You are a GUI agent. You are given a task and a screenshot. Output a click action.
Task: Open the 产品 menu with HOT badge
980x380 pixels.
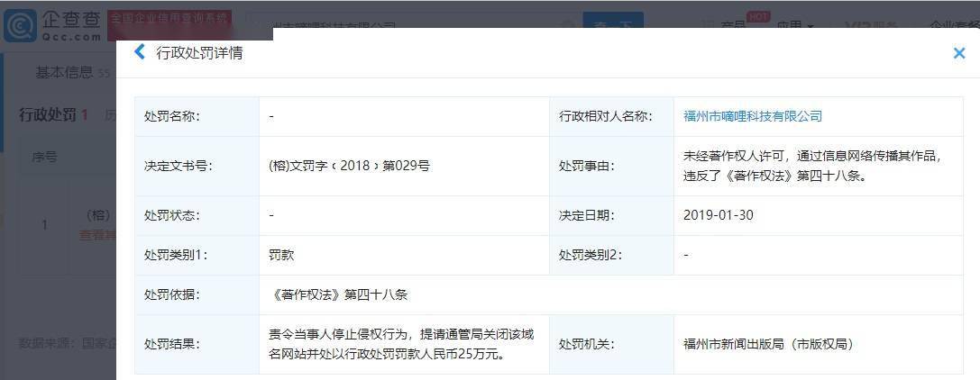tap(733, 26)
